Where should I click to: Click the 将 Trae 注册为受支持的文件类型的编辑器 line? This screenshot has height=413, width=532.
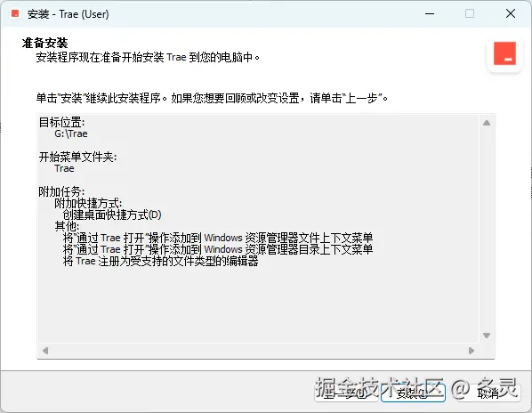pos(160,261)
